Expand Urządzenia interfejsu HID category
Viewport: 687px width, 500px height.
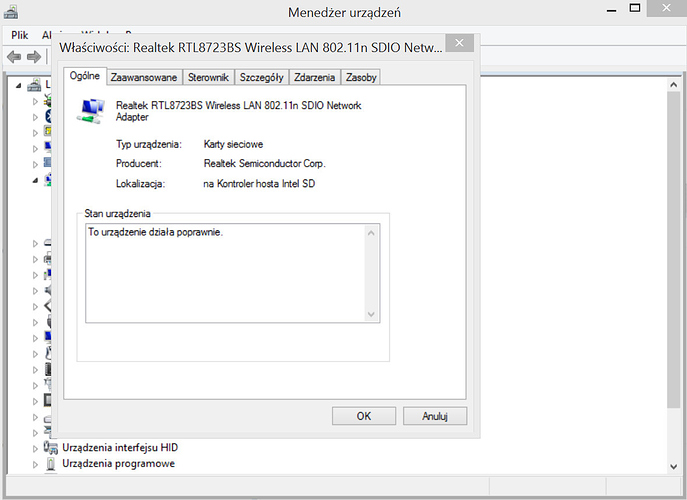(35, 448)
